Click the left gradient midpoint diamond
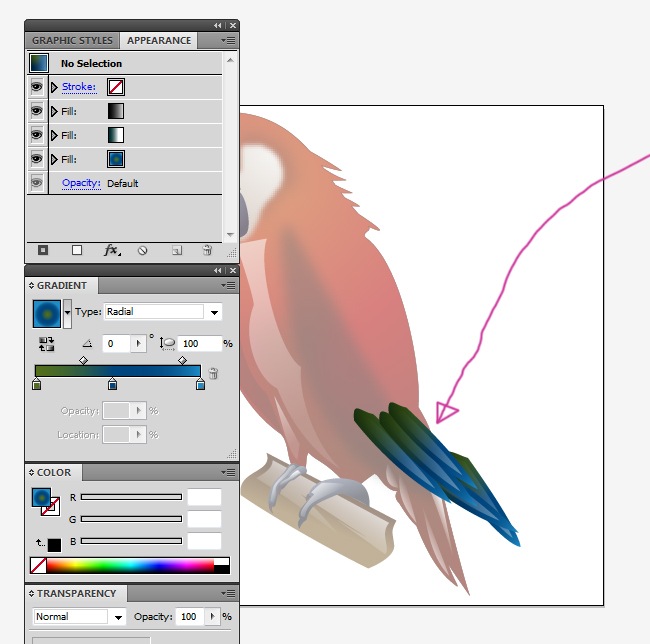The image size is (650, 644). [x=83, y=360]
